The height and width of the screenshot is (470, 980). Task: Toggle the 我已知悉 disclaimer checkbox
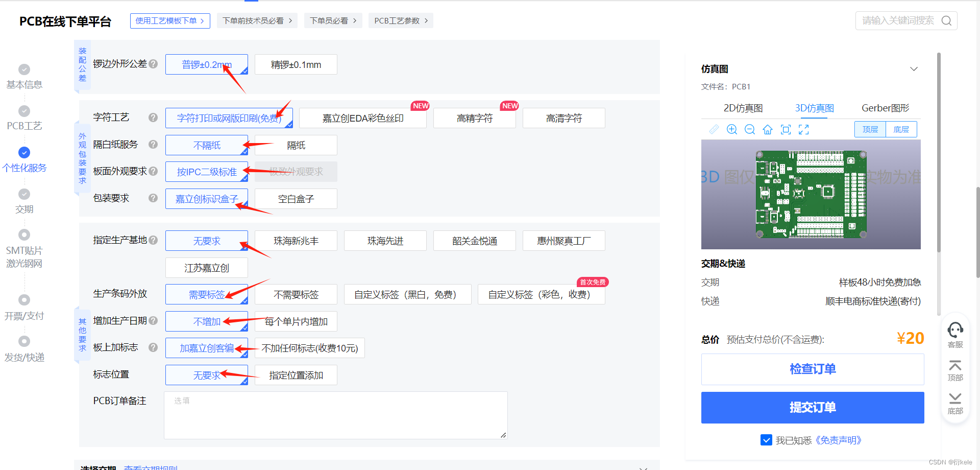(x=766, y=440)
